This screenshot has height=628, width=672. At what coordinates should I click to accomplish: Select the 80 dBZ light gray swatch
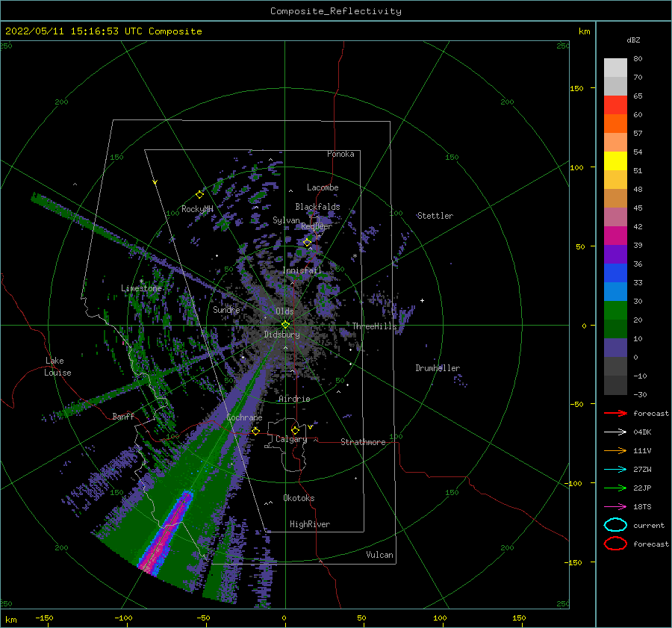click(x=615, y=67)
